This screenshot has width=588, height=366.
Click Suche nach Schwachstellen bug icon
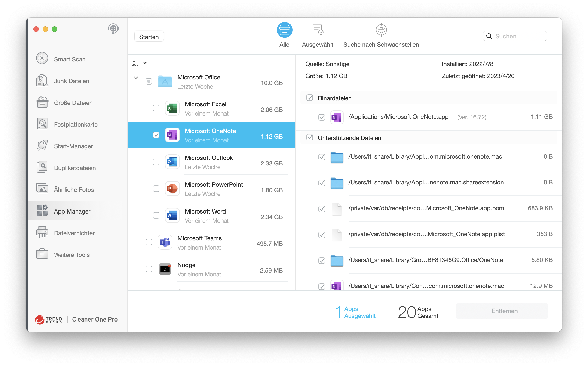[381, 30]
